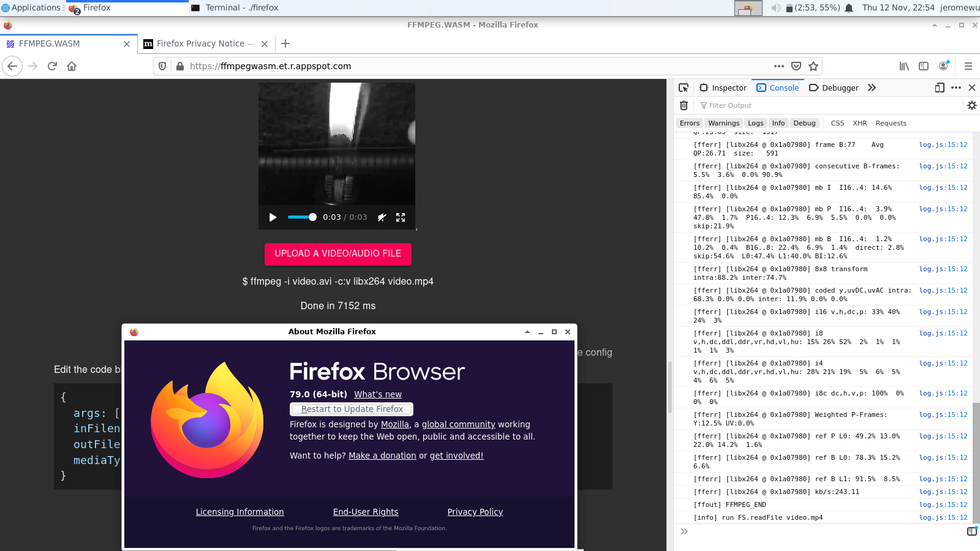Screen dimensions: 980x551
Task: Switch to Firefox Privacy Notice tab
Action: pos(200,43)
